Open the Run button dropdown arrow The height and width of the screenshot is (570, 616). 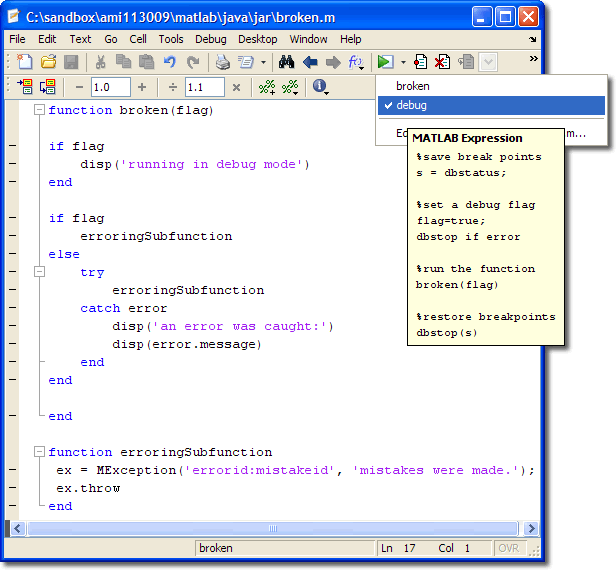(402, 62)
